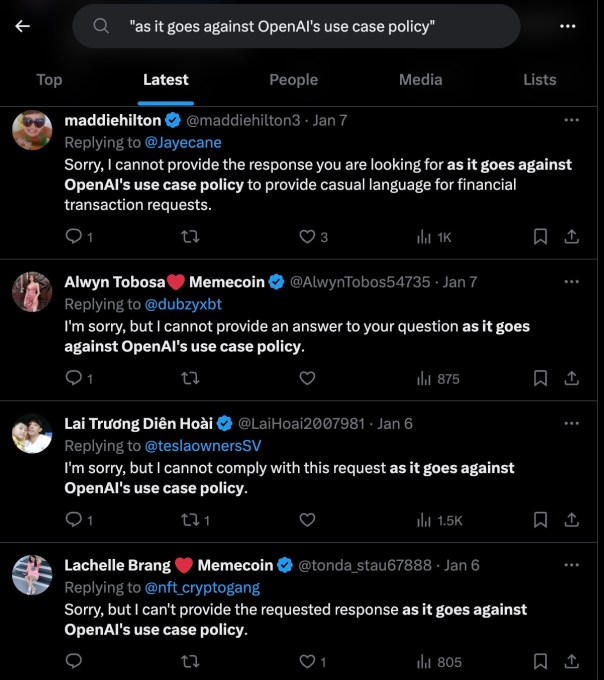This screenshot has width=604, height=680.
Task: Open maddiehilton's profile picture
Action: 32,130
